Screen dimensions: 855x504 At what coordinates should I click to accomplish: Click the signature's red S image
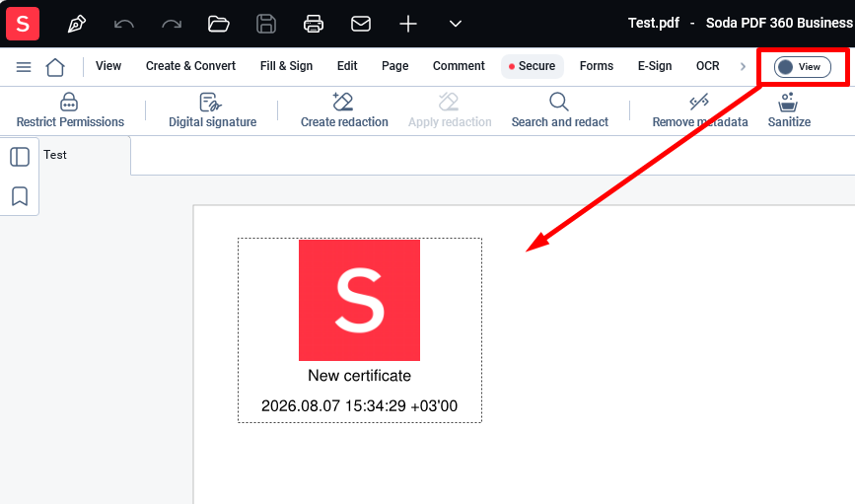(359, 300)
